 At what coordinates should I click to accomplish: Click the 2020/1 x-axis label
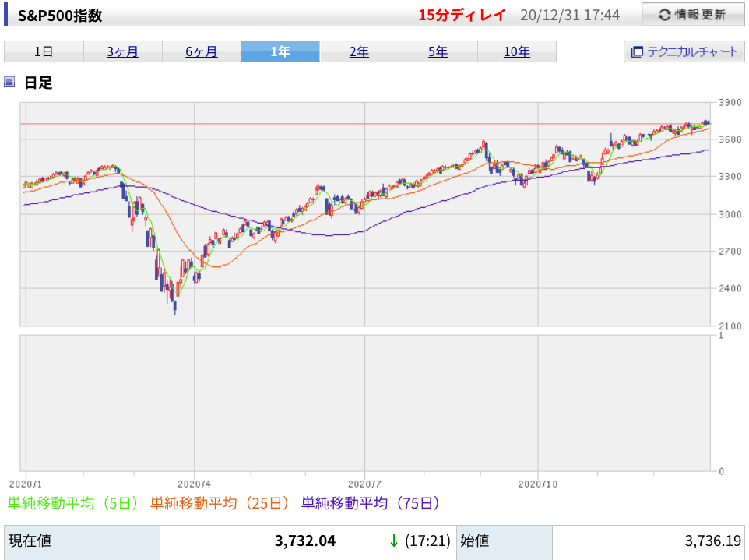(26, 484)
